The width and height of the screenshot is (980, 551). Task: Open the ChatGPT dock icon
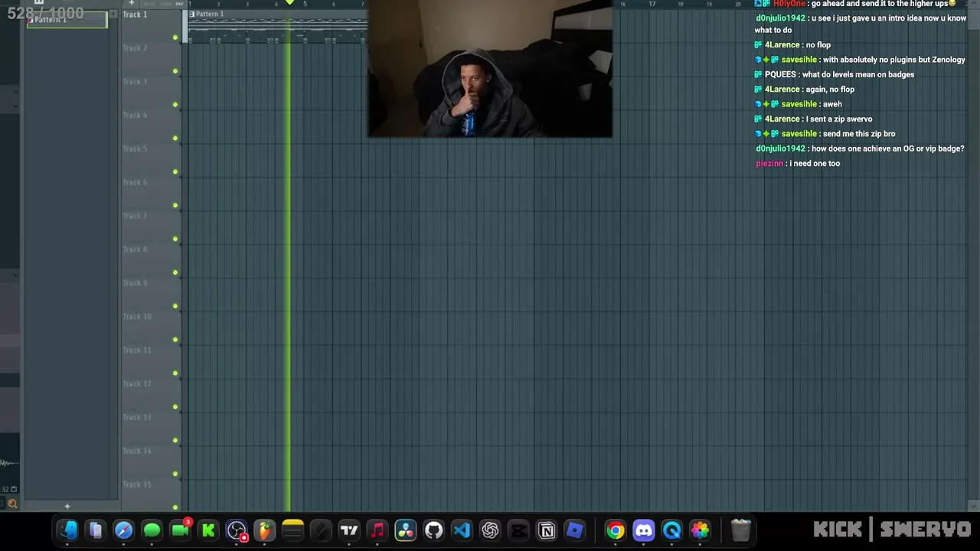click(x=490, y=530)
